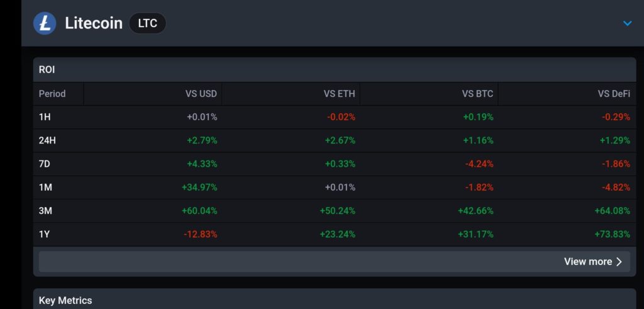644x309 pixels.
Task: Click 24H VS DeFi +1.29% value
Action: pos(615,140)
